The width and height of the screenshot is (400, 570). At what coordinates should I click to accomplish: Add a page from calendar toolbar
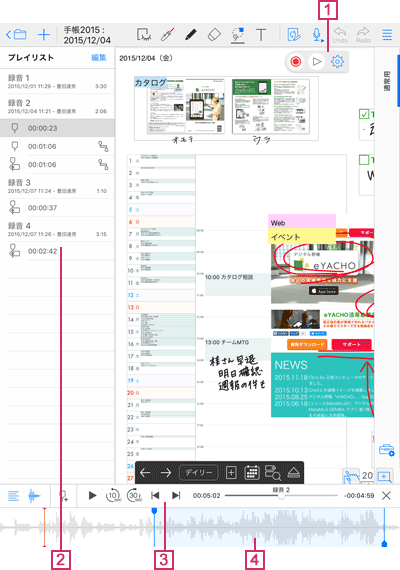(x=231, y=473)
